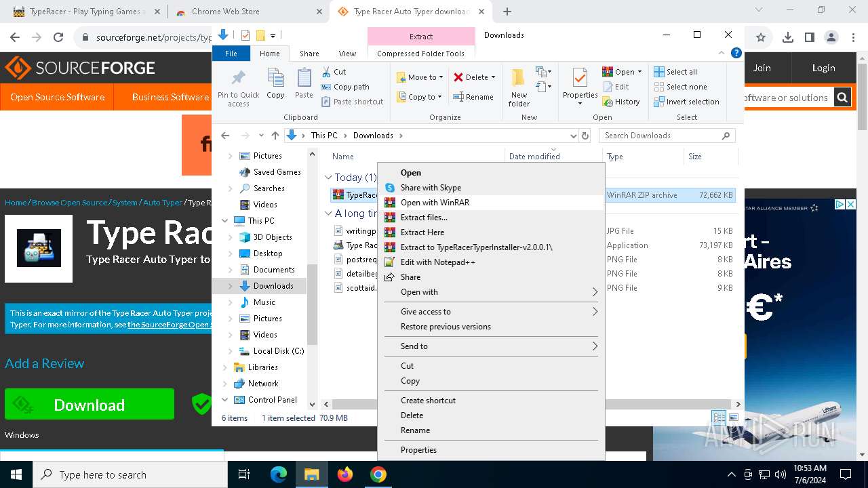
Task: Click the Explorer Back arrow
Action: [x=225, y=136]
